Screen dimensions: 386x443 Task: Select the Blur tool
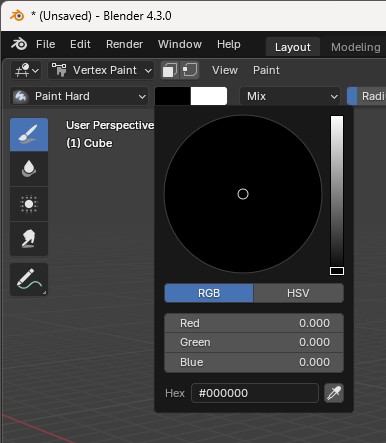click(x=29, y=169)
